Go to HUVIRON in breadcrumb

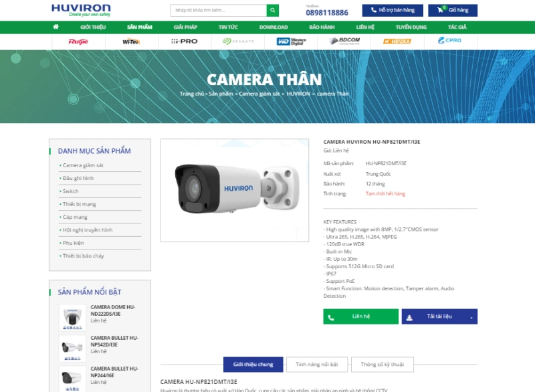[298, 94]
